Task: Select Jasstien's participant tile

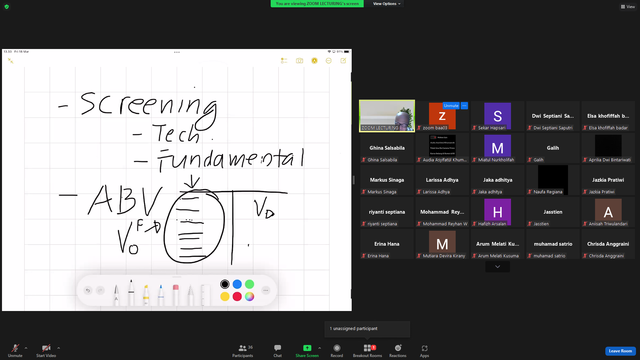Action: pyautogui.click(x=553, y=212)
